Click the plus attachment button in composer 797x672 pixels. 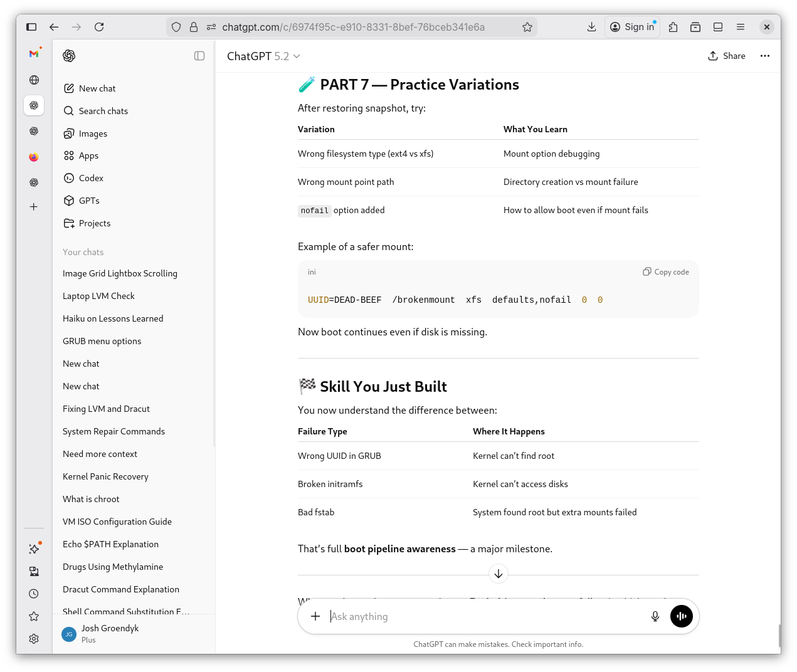coord(315,616)
